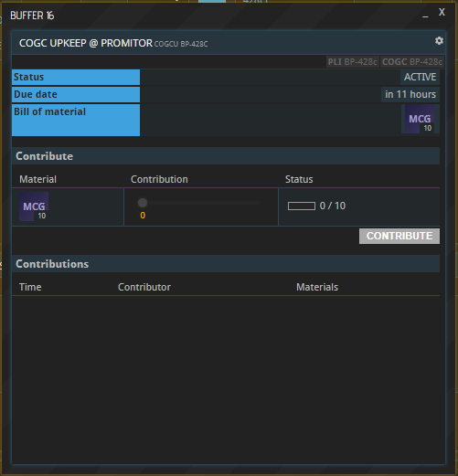Click the Time column header
458x476 pixels.
[x=30, y=287]
